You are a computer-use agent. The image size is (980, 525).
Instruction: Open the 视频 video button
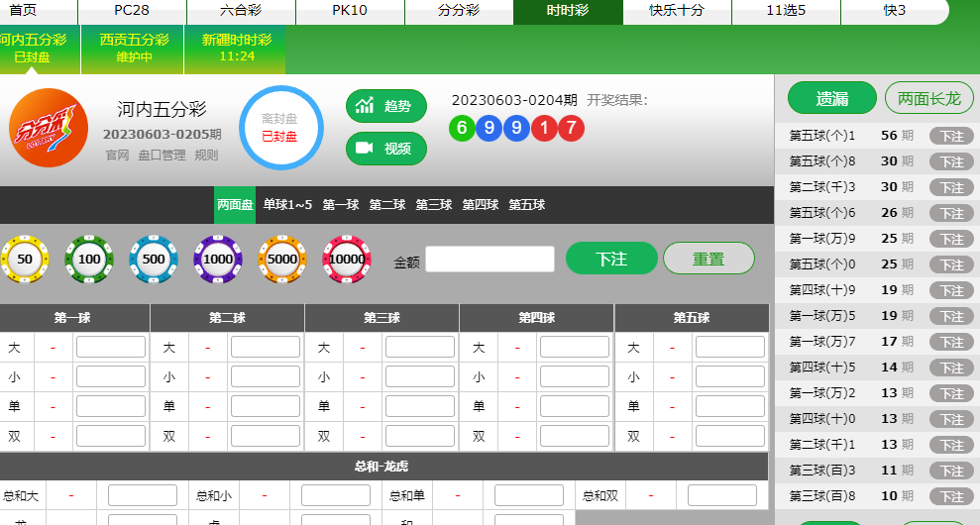[386, 149]
